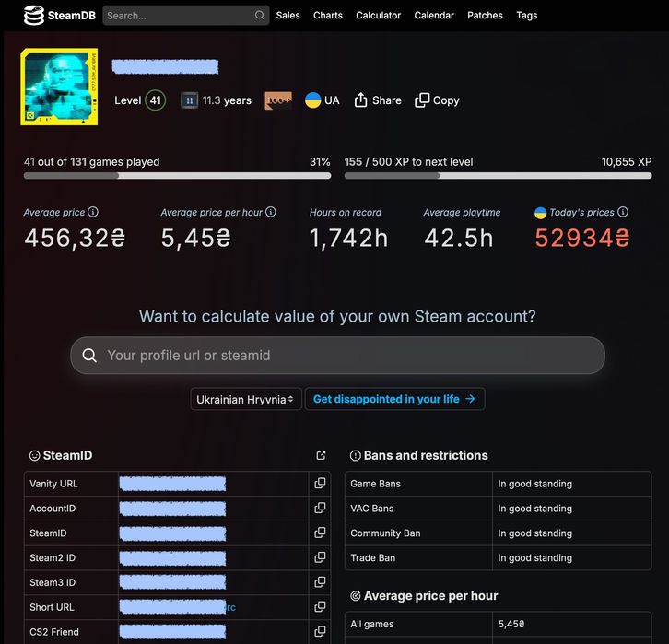Image resolution: width=669 pixels, height=644 pixels.
Task: Click the smiley icon beside SteamID heading
Action: [x=35, y=455]
